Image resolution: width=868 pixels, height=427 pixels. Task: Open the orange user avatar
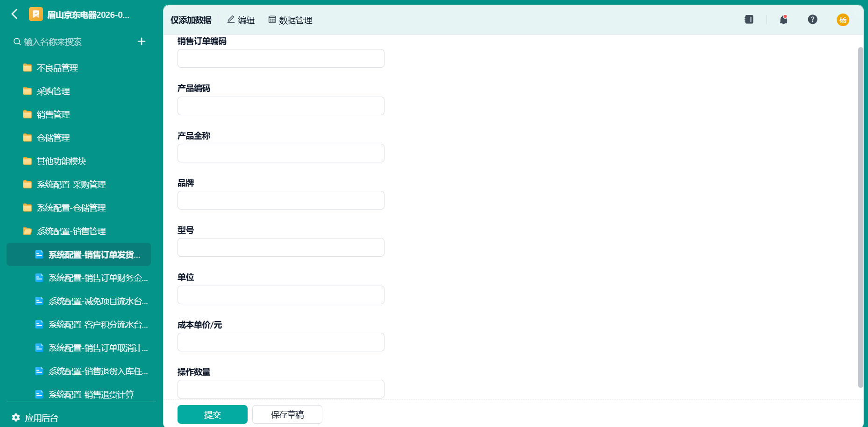843,20
